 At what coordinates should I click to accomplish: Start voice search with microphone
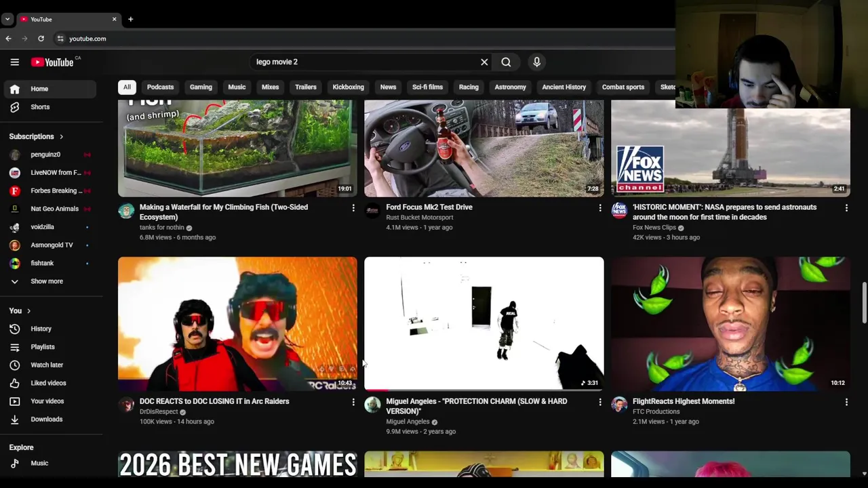tap(536, 62)
